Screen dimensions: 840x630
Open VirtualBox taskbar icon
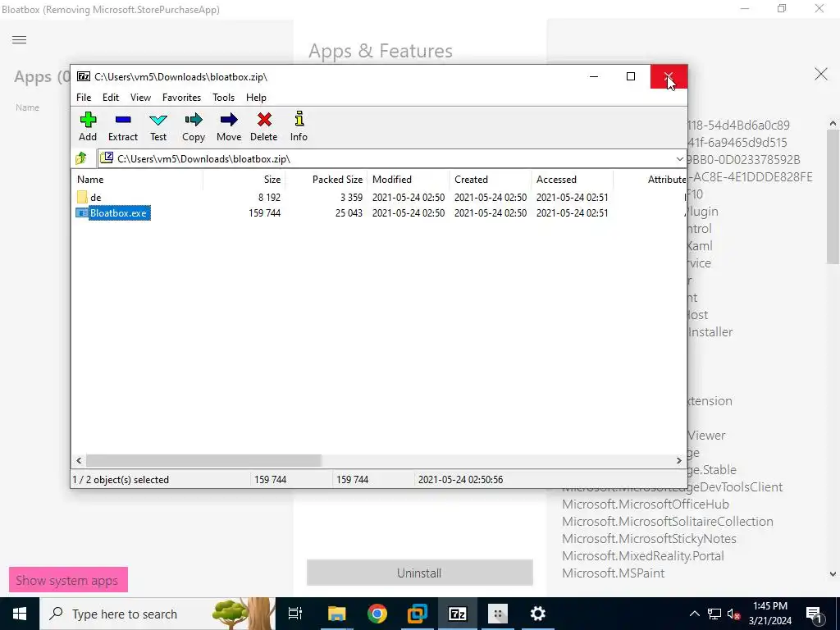(x=418, y=614)
